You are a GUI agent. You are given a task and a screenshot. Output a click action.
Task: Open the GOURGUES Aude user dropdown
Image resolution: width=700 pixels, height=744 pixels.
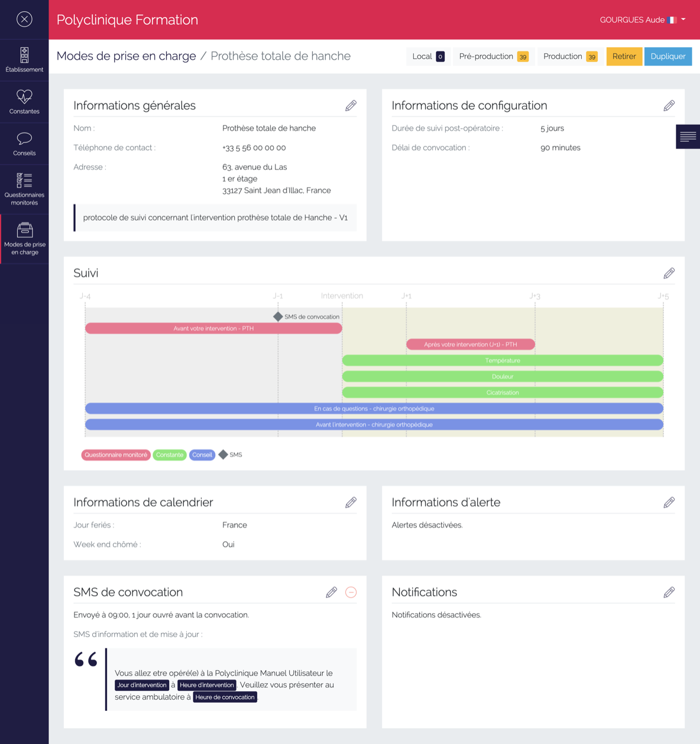coord(643,20)
